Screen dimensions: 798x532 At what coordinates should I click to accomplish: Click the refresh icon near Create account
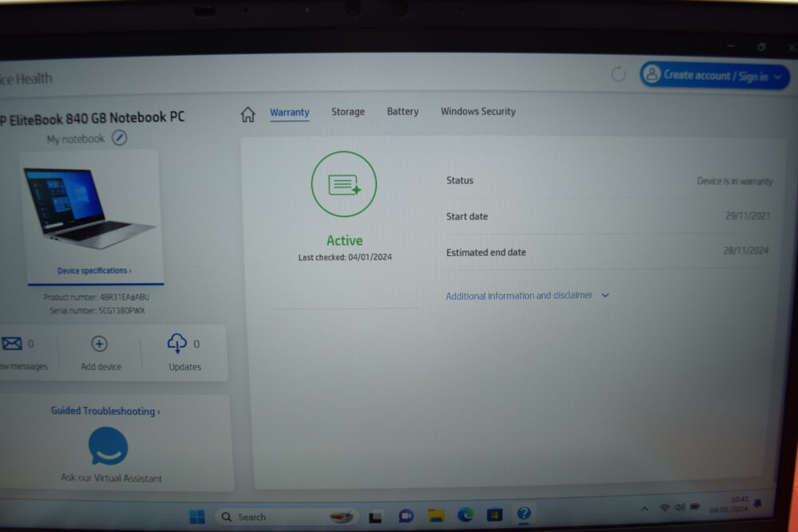(618, 75)
